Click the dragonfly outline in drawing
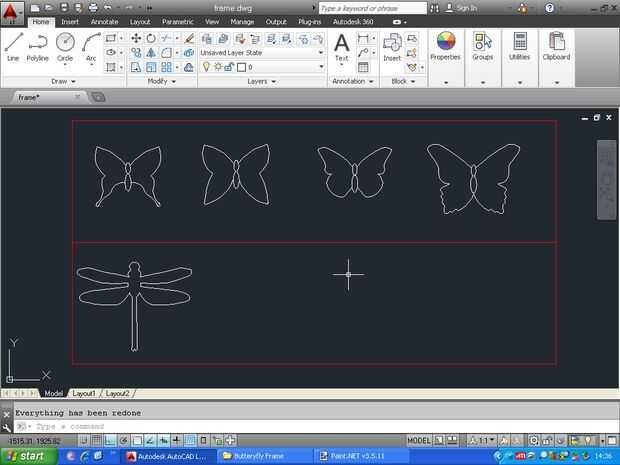The height and width of the screenshot is (465, 620). 134,306
